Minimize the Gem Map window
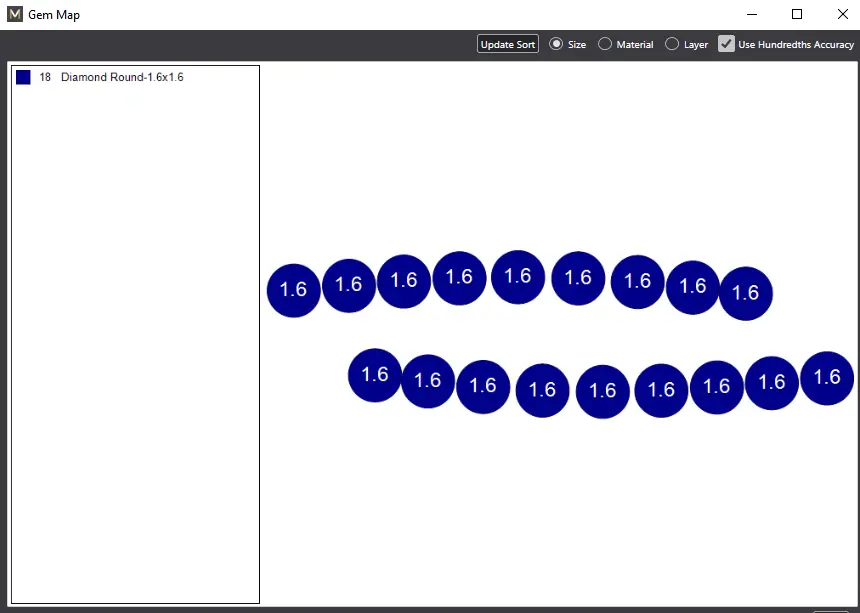Screen dimensions: 860x613 751,15
